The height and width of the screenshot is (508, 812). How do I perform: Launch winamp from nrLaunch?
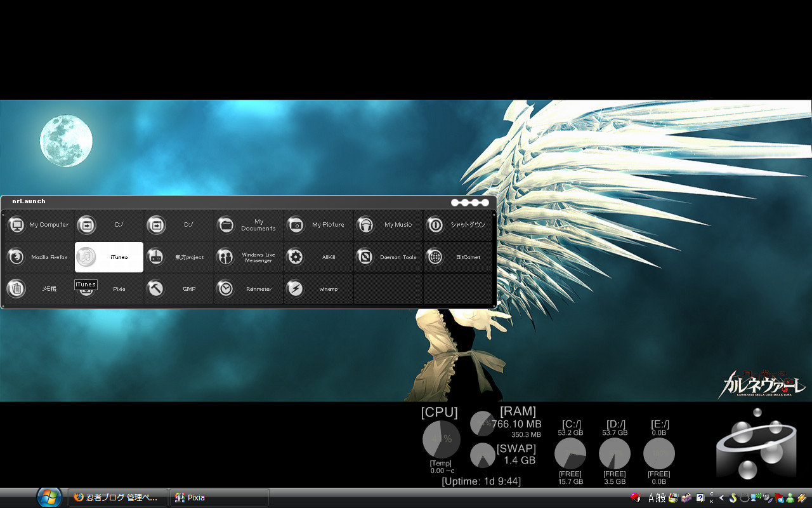[x=318, y=289]
